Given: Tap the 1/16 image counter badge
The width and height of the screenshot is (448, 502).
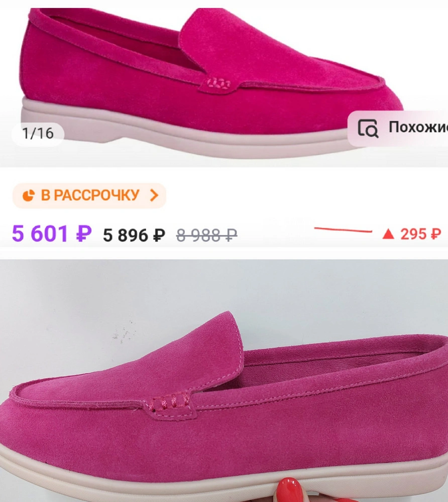Looking at the screenshot, I should 38,134.
